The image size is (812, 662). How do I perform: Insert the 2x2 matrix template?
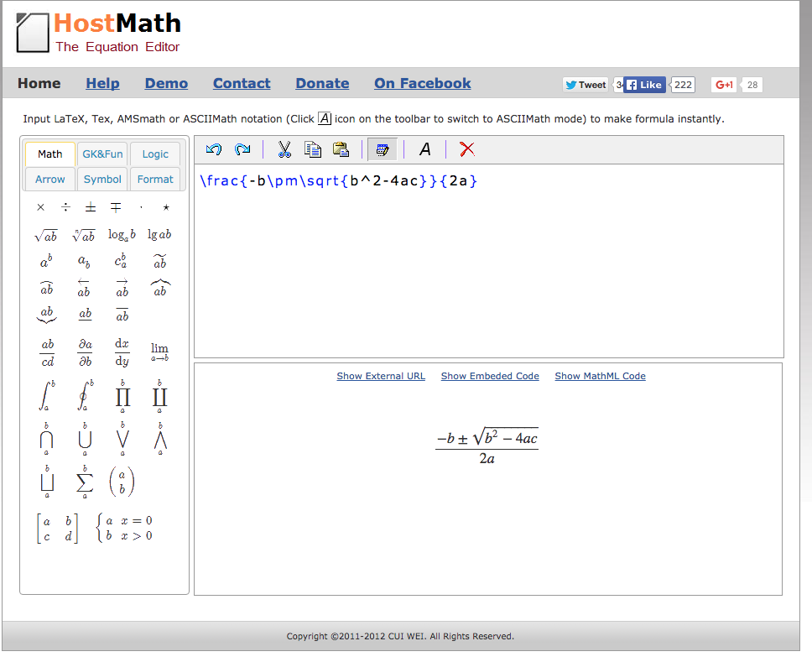tap(57, 529)
